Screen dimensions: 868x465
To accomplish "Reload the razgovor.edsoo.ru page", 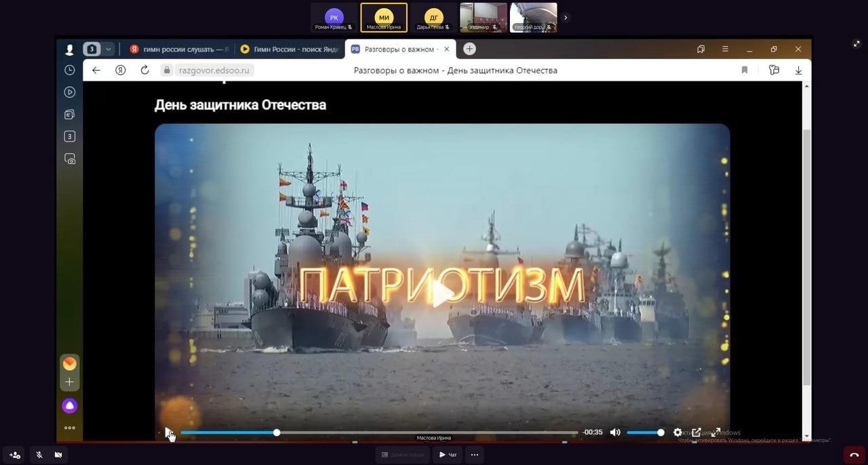I will tap(144, 70).
